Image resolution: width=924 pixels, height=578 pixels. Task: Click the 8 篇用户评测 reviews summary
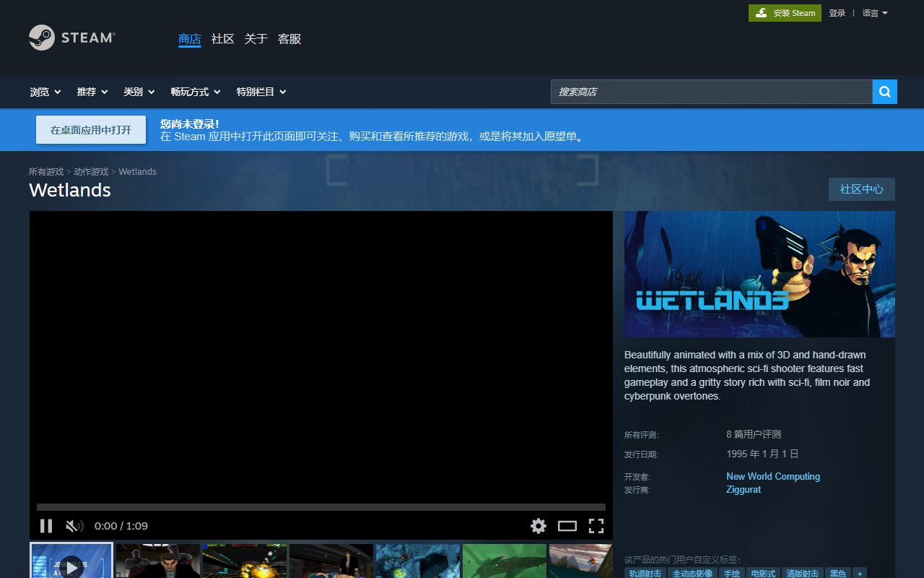(x=754, y=435)
